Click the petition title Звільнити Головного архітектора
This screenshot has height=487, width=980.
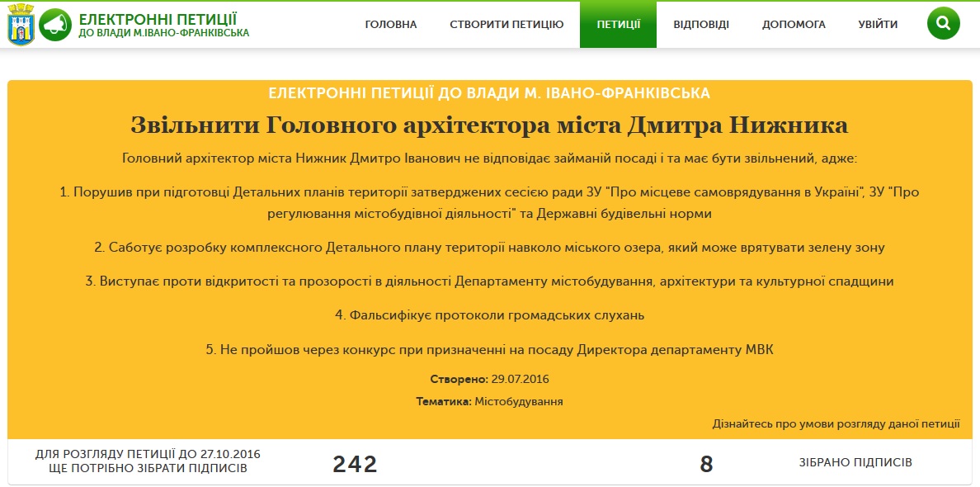pyautogui.click(x=489, y=125)
